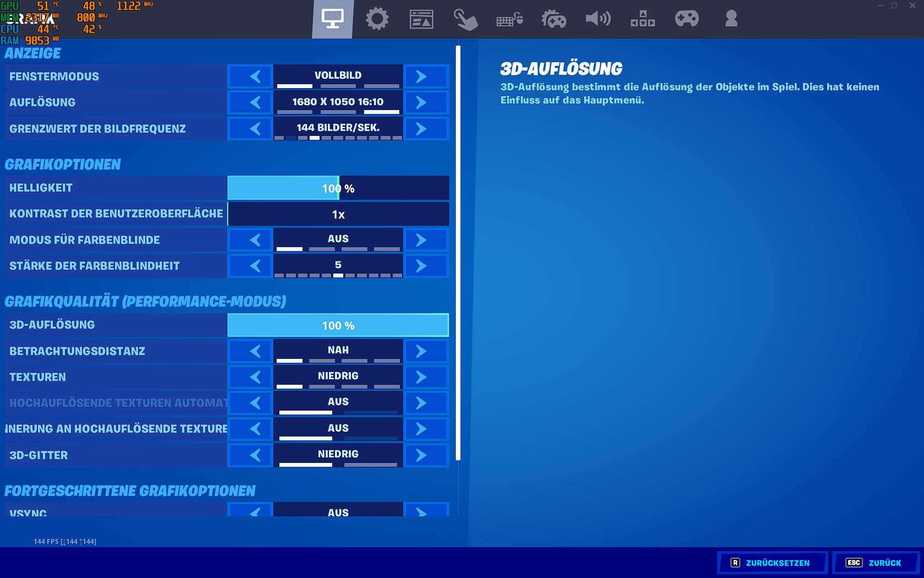Adjust Kontrast der Benutzeroberfläche slider
The width and height of the screenshot is (924, 578).
(338, 214)
